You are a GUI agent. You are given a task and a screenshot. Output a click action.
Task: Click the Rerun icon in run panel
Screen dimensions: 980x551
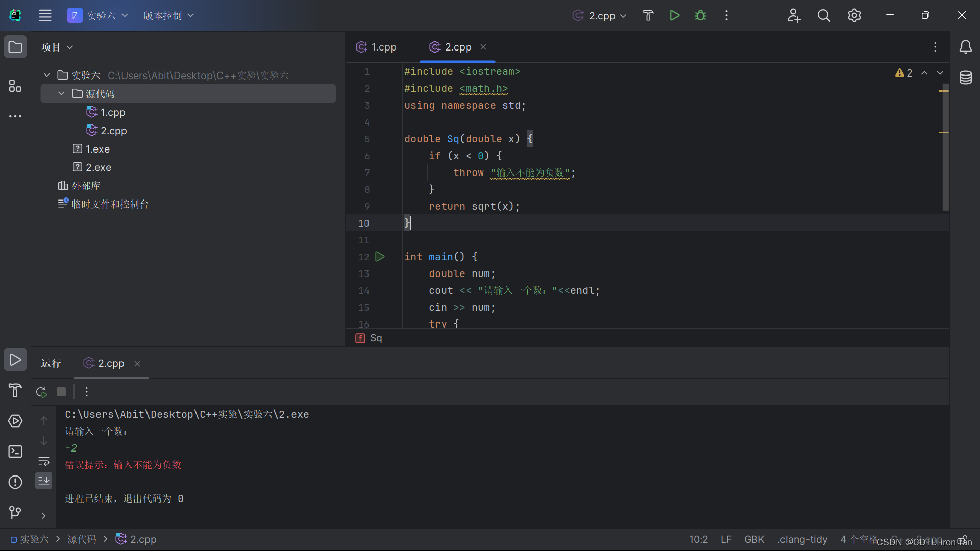pos(41,392)
